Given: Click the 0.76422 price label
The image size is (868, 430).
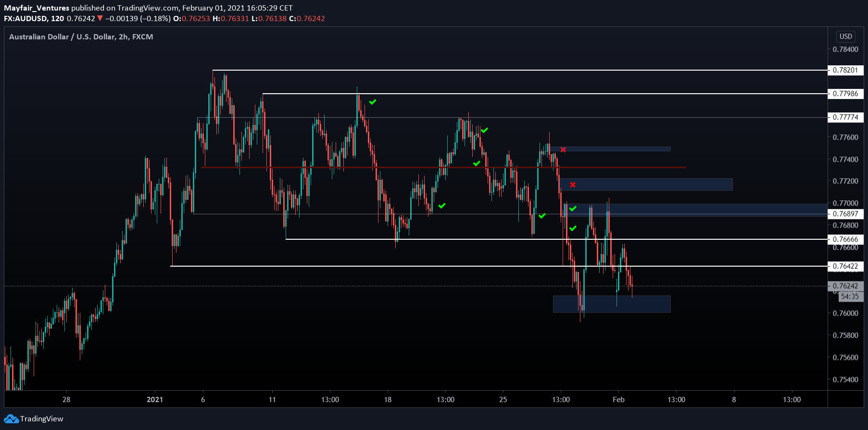Looking at the screenshot, I should (845, 266).
